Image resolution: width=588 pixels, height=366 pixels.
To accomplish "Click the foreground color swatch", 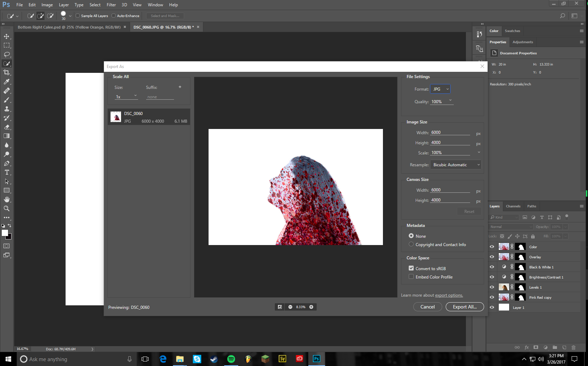I will pyautogui.click(x=5, y=233).
